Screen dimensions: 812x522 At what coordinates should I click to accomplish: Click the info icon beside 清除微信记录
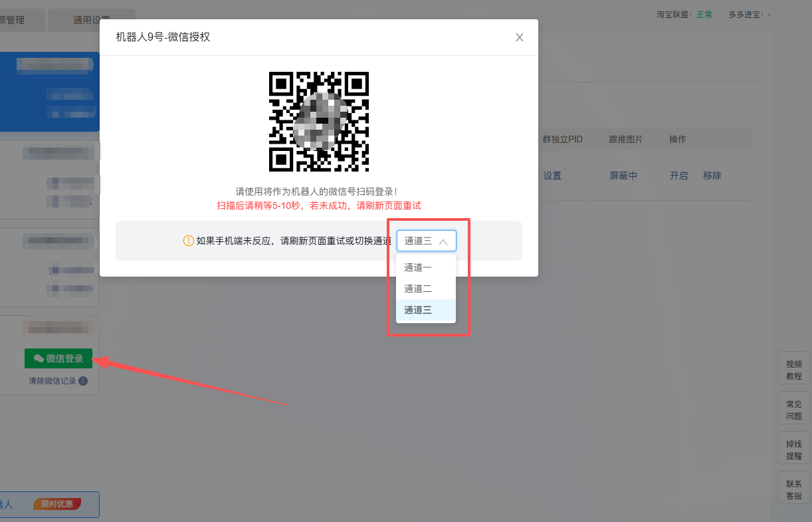point(83,381)
